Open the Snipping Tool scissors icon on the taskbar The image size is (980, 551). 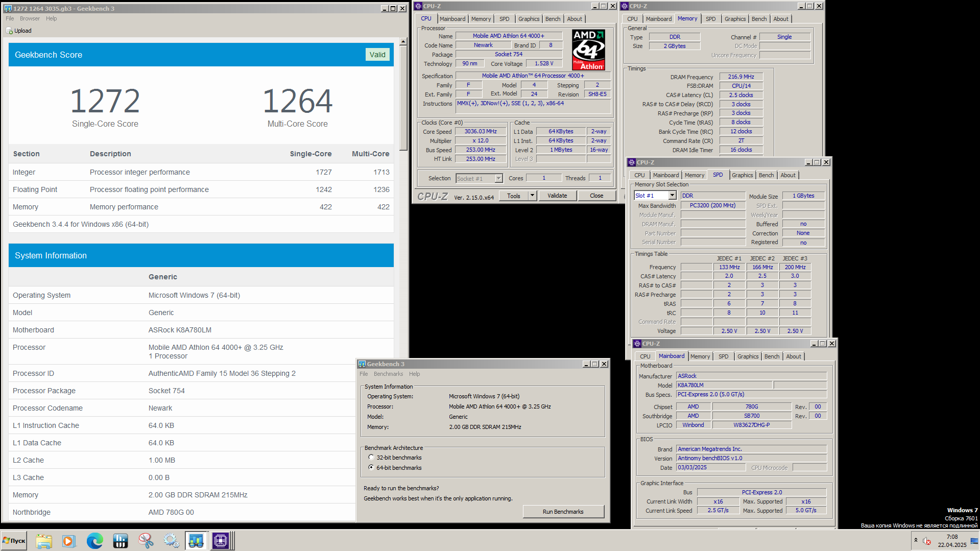click(146, 541)
